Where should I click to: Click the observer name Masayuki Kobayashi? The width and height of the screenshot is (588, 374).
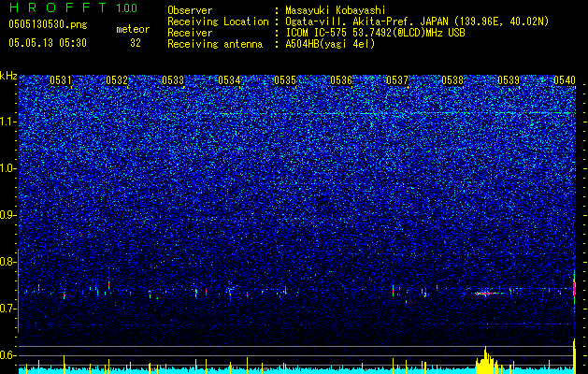[336, 10]
